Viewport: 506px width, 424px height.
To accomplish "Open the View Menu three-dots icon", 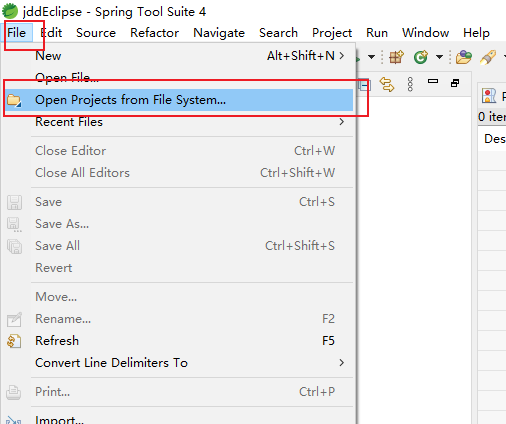I will 410,84.
